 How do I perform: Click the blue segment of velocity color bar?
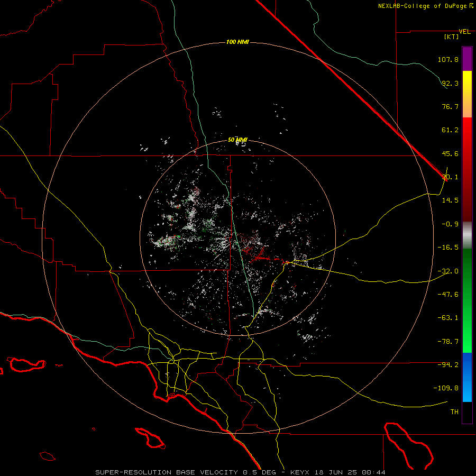[x=467, y=377]
